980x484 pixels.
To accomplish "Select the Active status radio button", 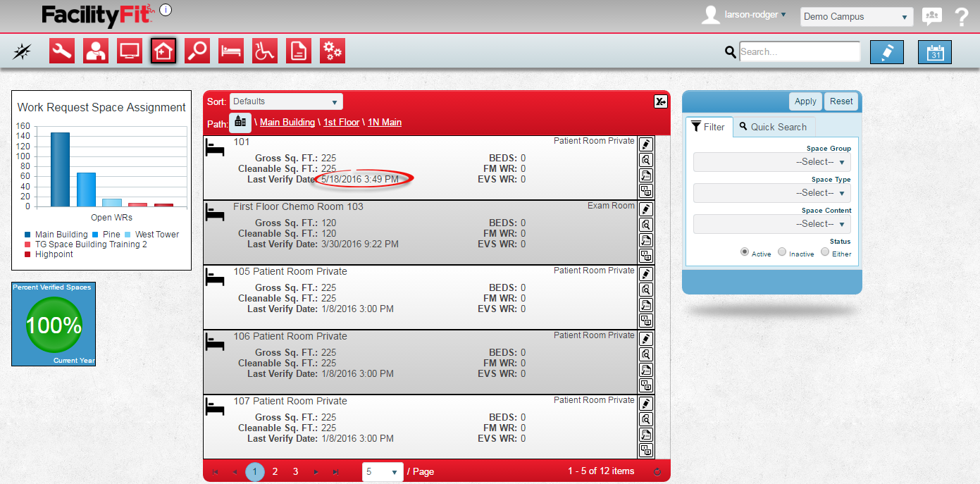I will tap(745, 252).
